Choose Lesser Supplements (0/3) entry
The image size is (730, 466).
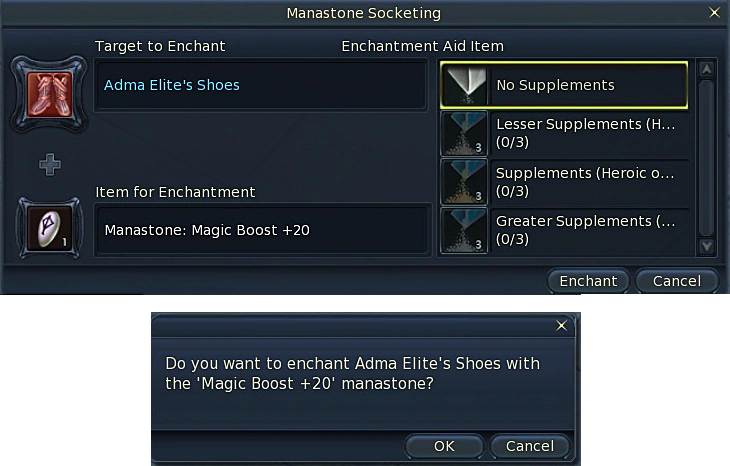[590, 134]
